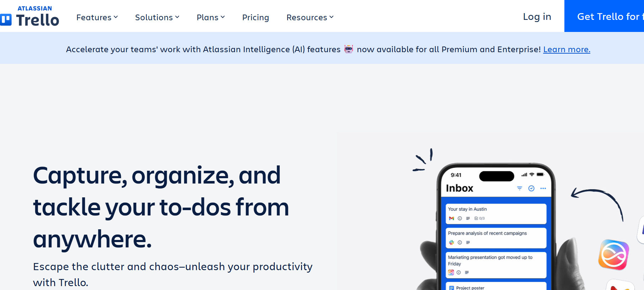Tap the checkmark circle icon in Inbox

coord(531,188)
